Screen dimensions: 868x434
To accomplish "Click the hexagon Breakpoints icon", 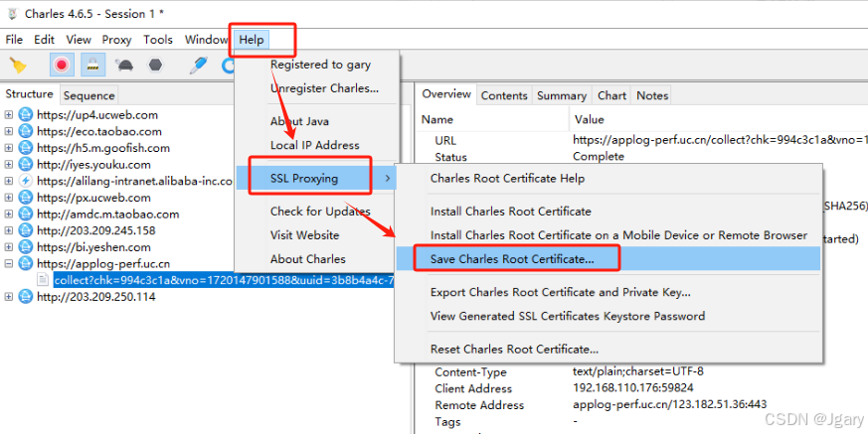I will pos(155,66).
